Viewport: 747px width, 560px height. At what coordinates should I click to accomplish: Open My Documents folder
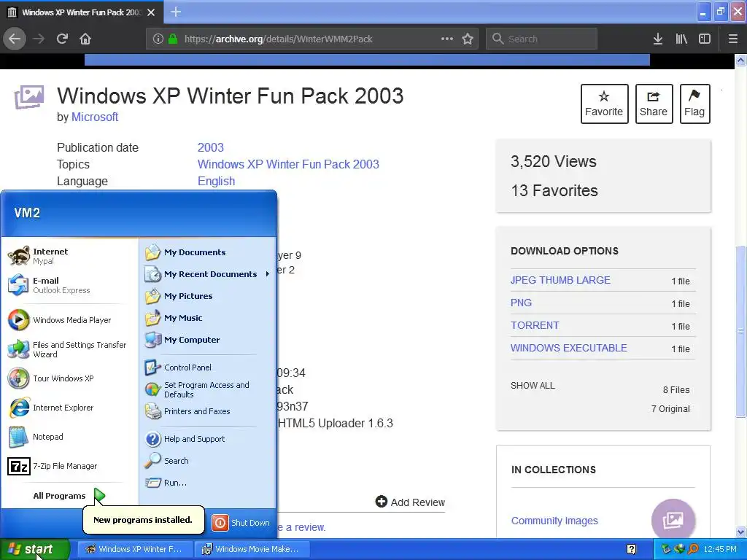point(207,252)
